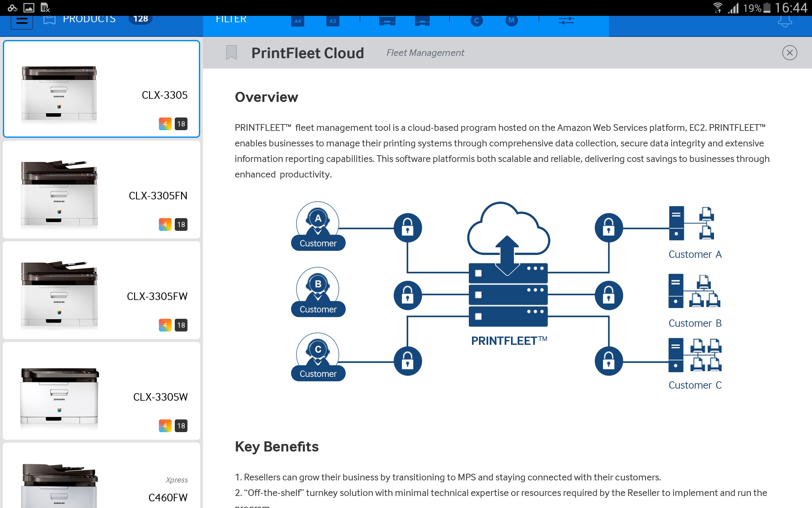This screenshot has height=508, width=812.
Task: Click the Customer B printer network icon
Action: tap(694, 291)
